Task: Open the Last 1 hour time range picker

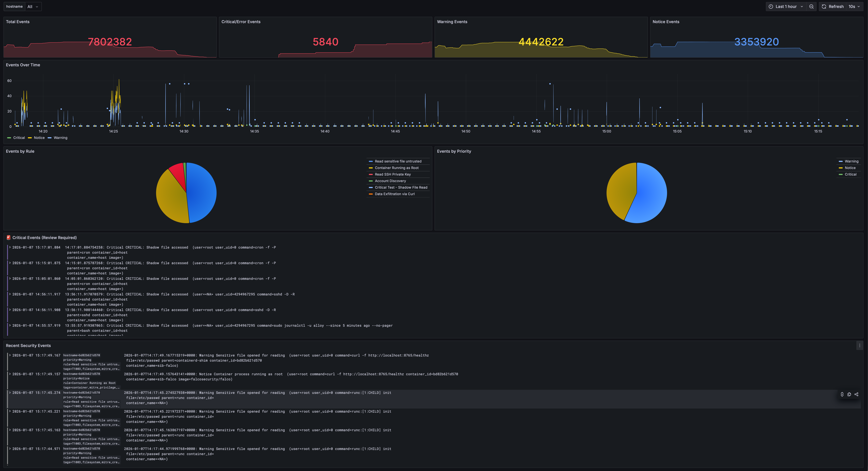Action: pos(786,6)
